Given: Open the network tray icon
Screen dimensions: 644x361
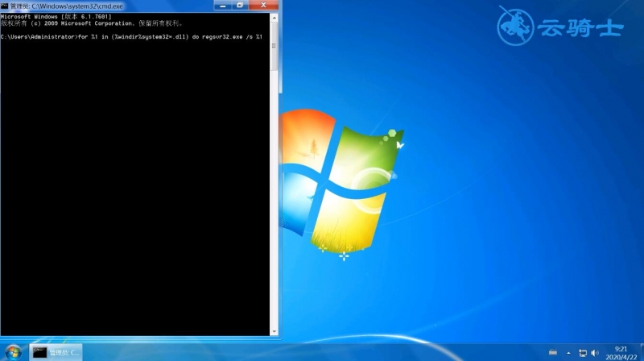Looking at the screenshot, I should 583,353.
